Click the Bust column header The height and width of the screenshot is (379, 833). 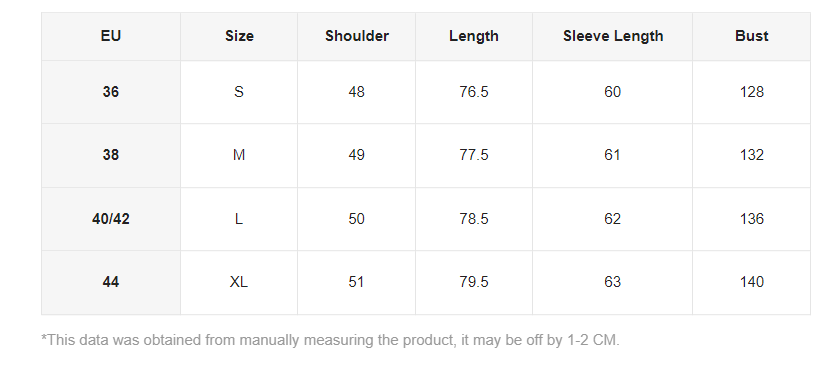pyautogui.click(x=752, y=36)
